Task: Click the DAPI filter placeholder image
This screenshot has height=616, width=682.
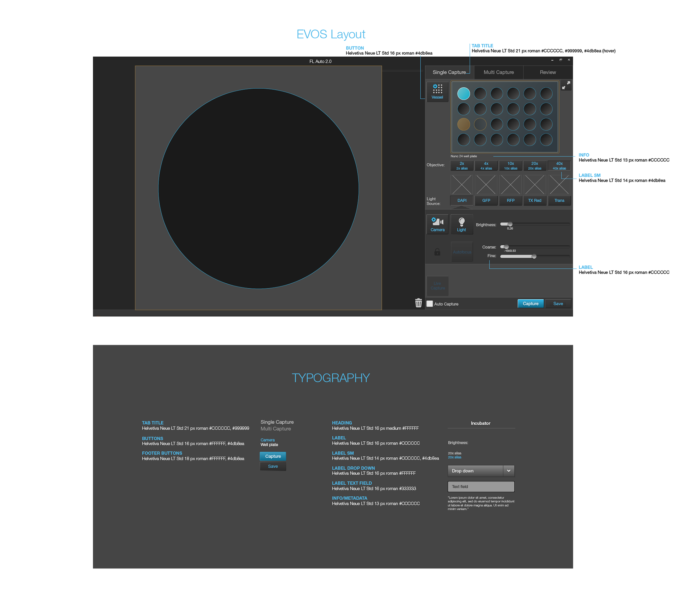Action: pos(461,185)
